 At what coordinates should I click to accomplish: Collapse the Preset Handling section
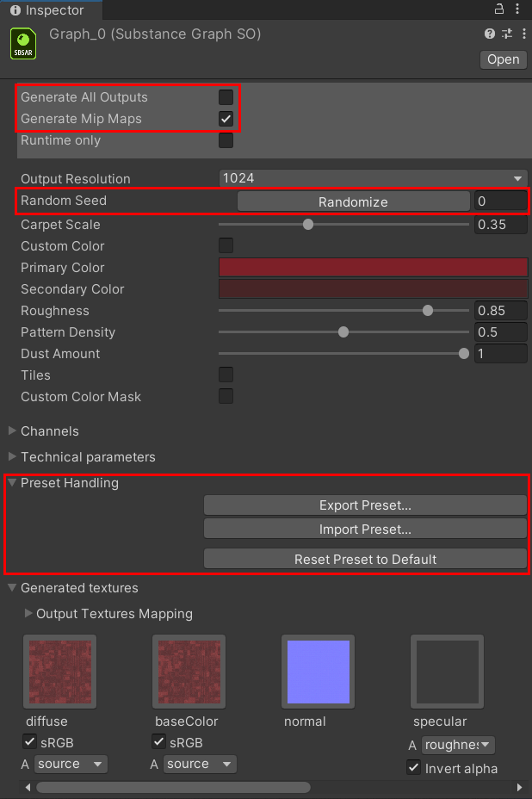tap(13, 483)
